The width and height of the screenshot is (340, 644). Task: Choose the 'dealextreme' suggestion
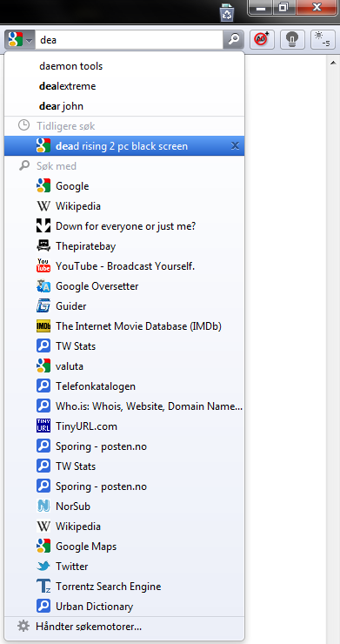point(124,86)
